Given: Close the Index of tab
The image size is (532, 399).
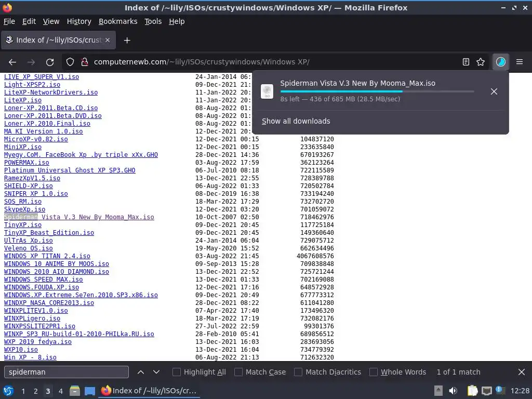Looking at the screenshot, I should point(107,40).
